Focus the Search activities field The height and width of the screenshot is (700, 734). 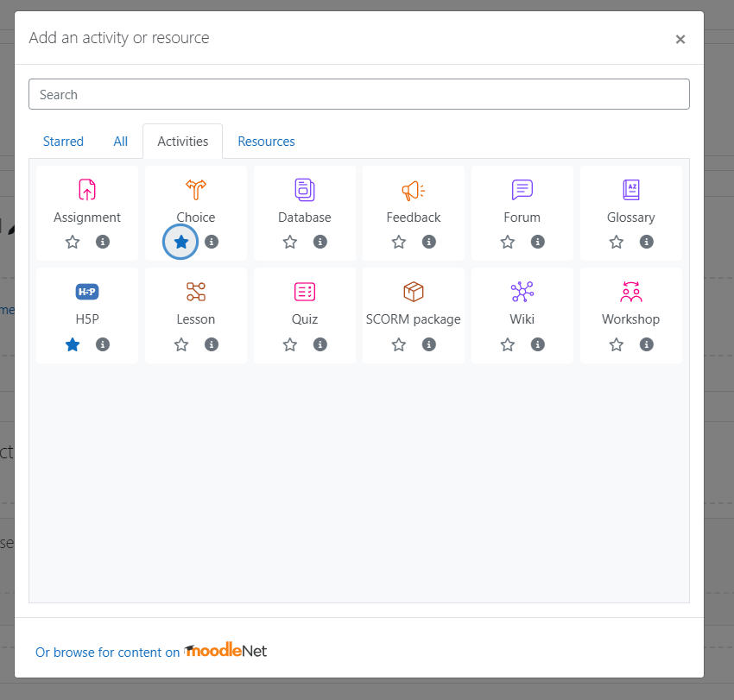click(359, 94)
